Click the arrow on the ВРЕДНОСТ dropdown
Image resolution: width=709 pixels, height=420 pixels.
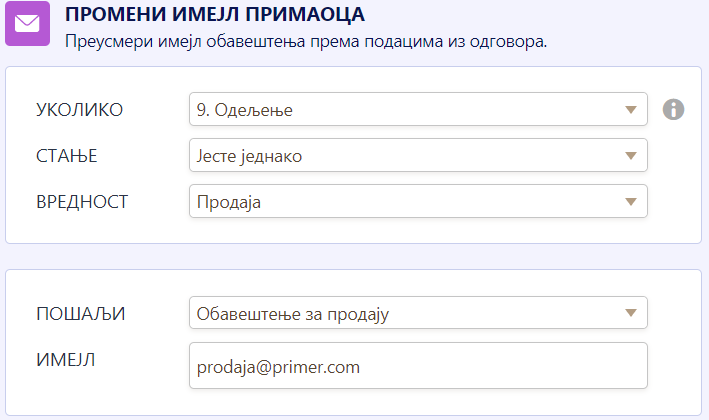pos(630,201)
